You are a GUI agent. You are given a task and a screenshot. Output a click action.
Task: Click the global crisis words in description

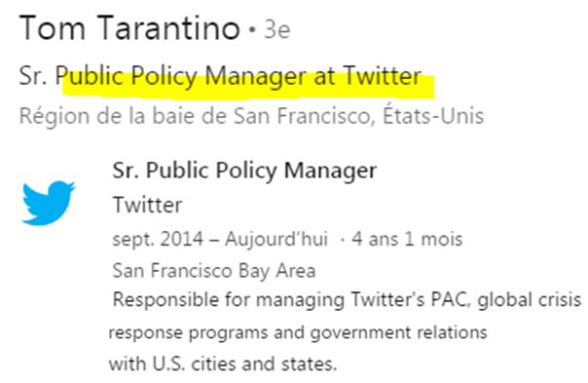click(x=530, y=300)
